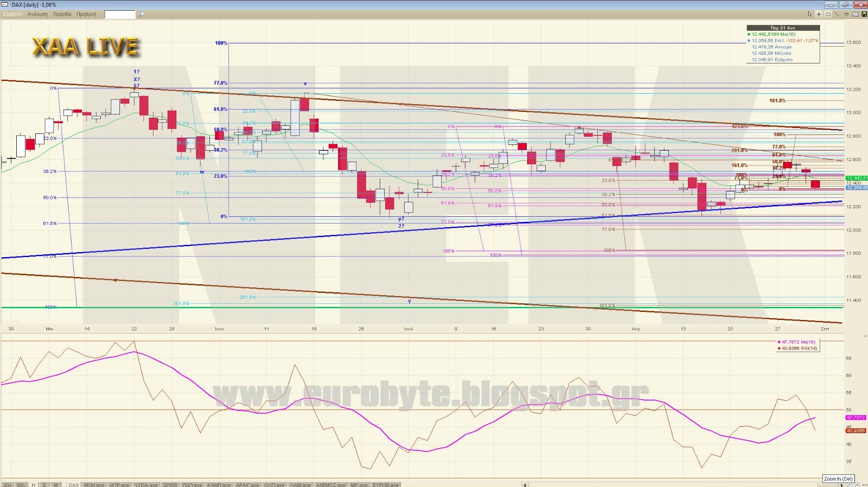Viewport: 868px width, 487px height.
Task: Click the left arrow of horizontal scrollbar
Action: 525,484
